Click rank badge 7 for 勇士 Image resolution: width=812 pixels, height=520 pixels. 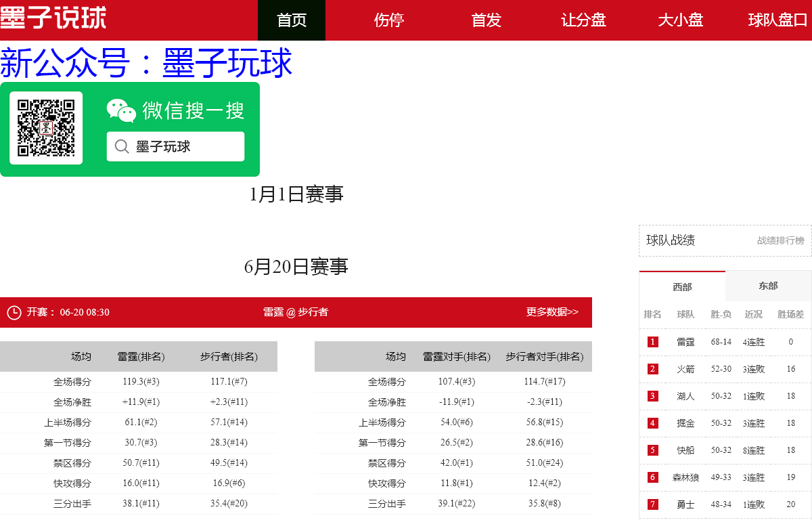coord(652,504)
